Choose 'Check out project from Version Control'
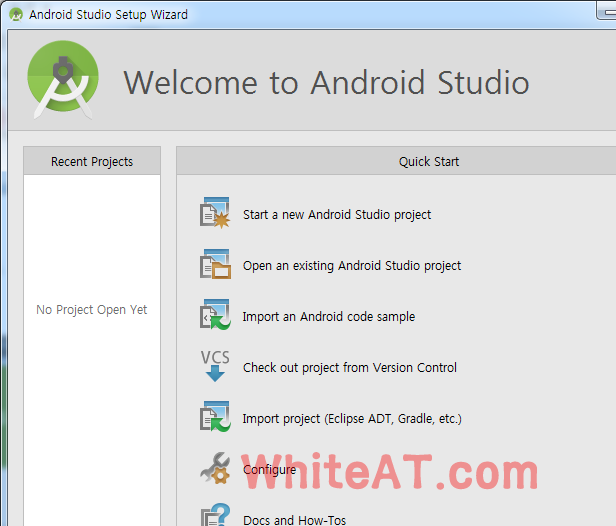This screenshot has height=526, width=616. coord(350,368)
